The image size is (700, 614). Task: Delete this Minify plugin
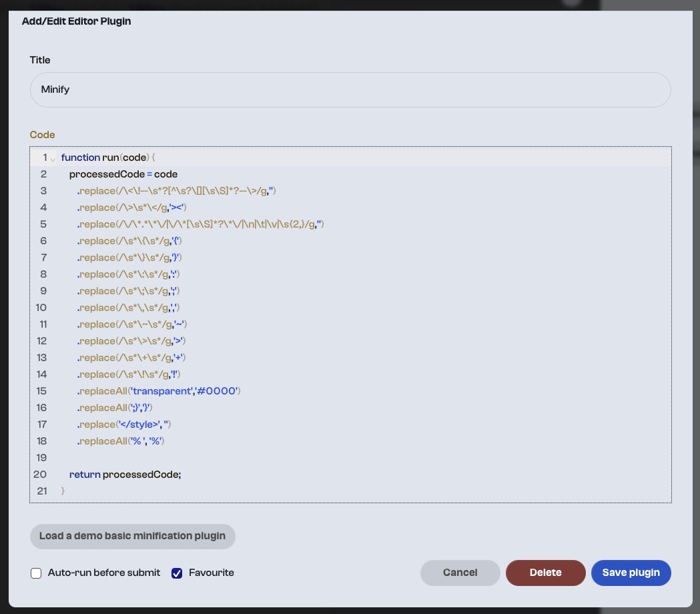pos(546,573)
